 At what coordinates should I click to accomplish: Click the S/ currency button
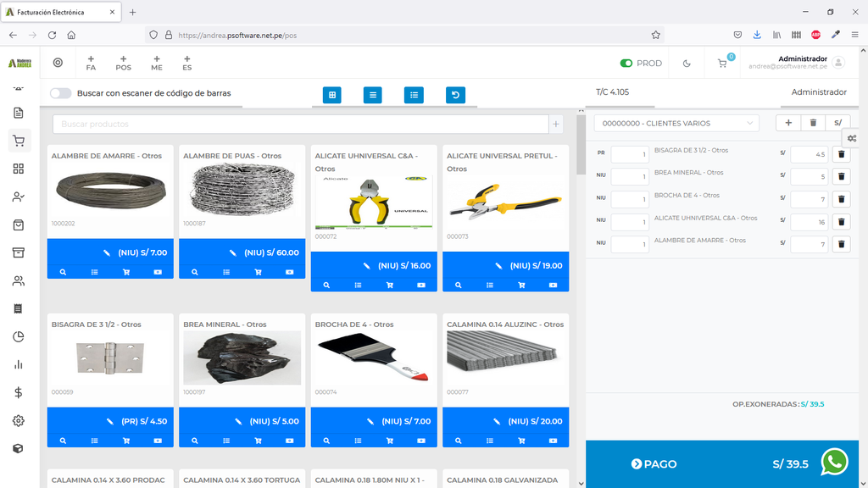(x=837, y=123)
